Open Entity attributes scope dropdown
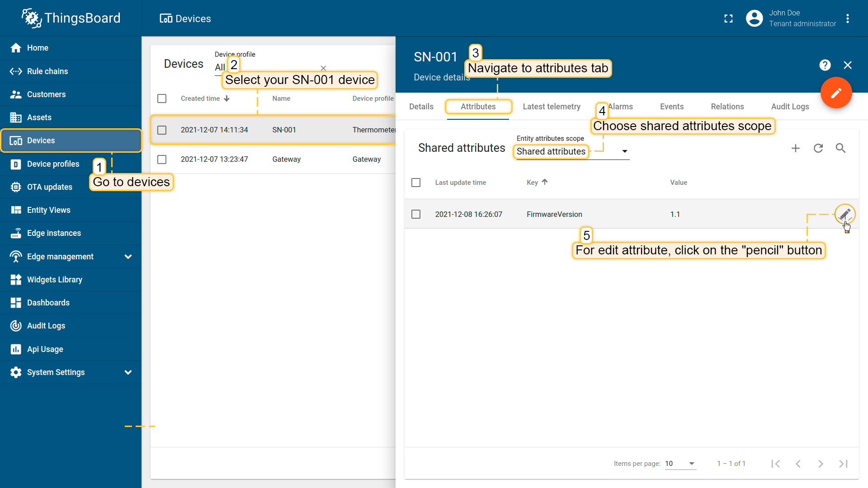Image resolution: width=868 pixels, height=488 pixels. pos(624,151)
